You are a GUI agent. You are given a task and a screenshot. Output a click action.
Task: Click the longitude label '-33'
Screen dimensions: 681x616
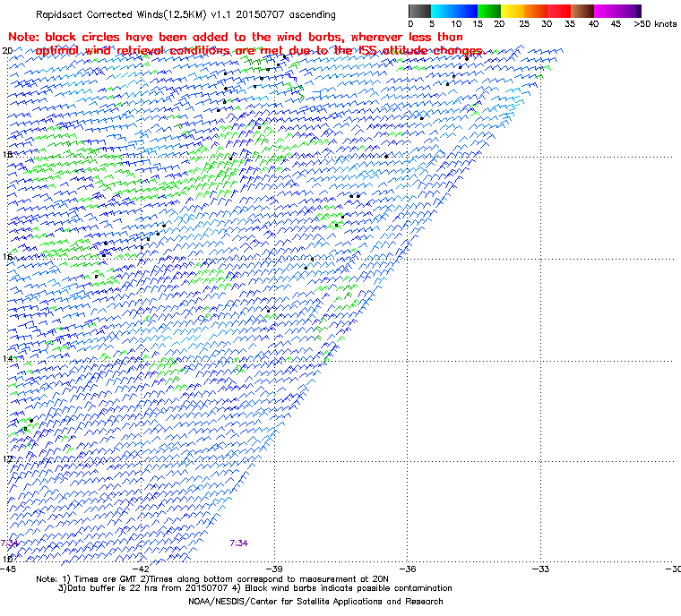tap(540, 569)
